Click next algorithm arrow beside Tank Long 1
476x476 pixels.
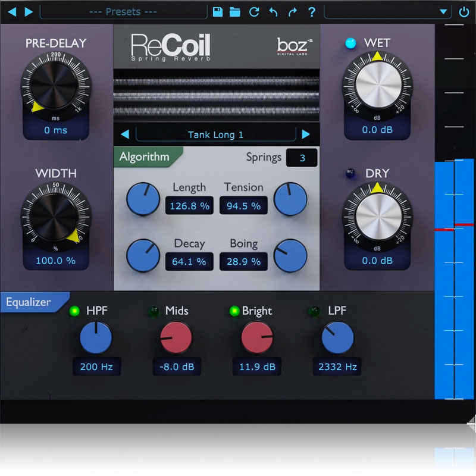pos(306,134)
